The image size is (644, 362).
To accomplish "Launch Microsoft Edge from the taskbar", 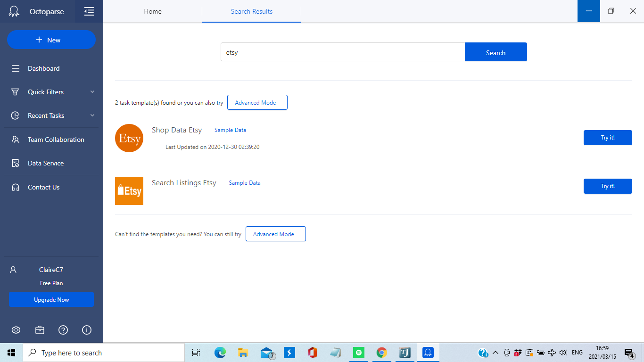I will [x=220, y=353].
